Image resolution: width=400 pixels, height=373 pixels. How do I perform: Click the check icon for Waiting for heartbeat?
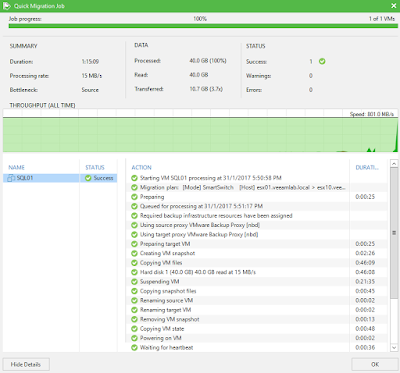point(134,348)
